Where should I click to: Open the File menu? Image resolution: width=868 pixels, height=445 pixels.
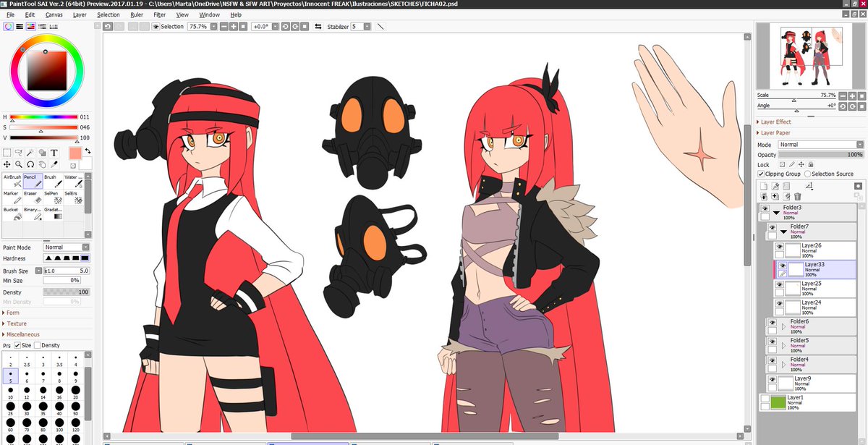[x=10, y=14]
